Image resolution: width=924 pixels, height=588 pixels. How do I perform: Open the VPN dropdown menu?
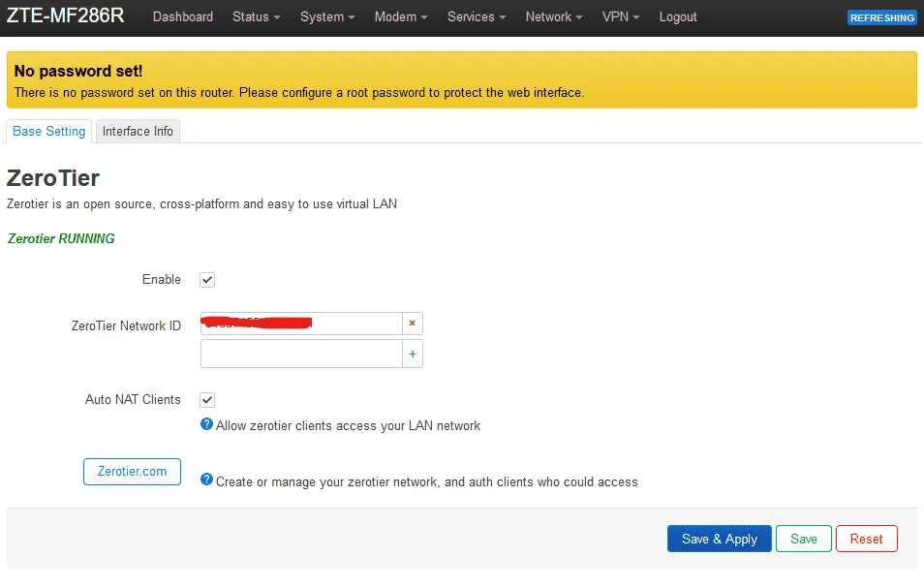pyautogui.click(x=621, y=17)
